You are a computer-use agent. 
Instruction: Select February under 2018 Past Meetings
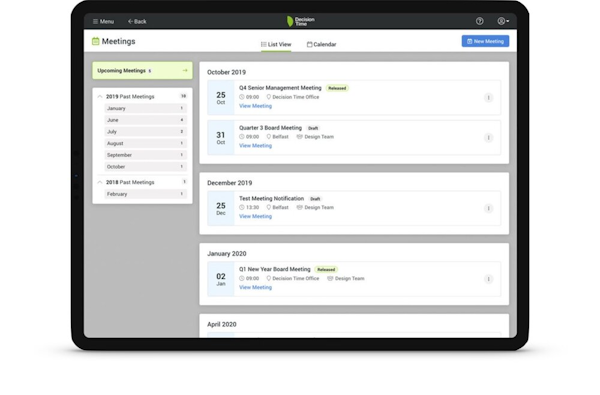pos(145,194)
